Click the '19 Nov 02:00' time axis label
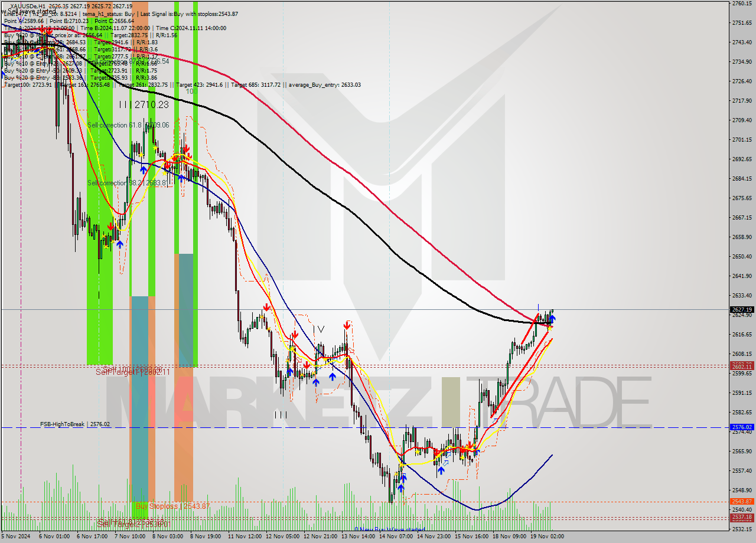The width and height of the screenshot is (756, 543). 547,537
